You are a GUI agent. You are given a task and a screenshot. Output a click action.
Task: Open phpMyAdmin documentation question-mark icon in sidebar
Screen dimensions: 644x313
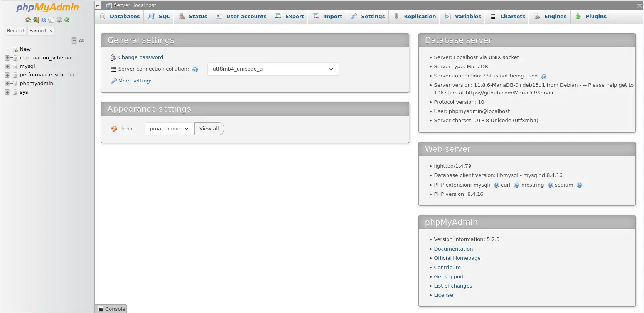tap(44, 20)
